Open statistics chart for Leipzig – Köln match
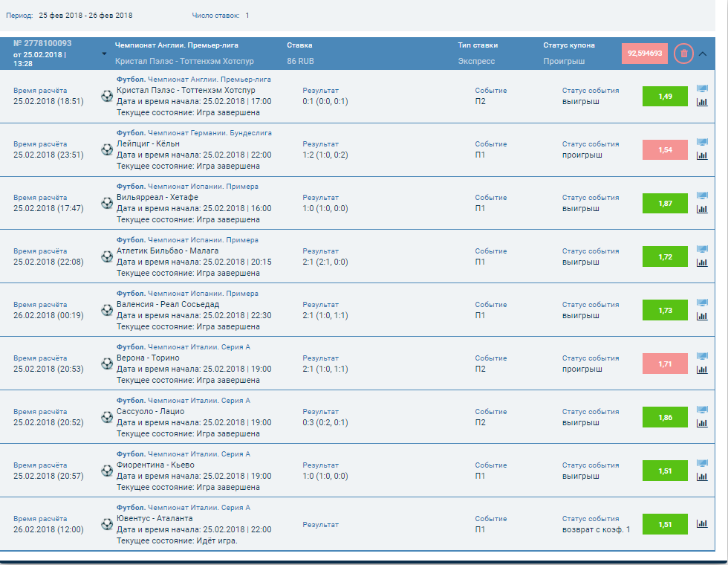 (x=702, y=156)
